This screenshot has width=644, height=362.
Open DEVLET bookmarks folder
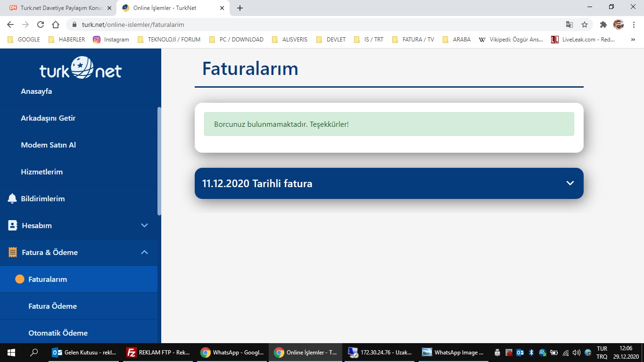[331, 40]
